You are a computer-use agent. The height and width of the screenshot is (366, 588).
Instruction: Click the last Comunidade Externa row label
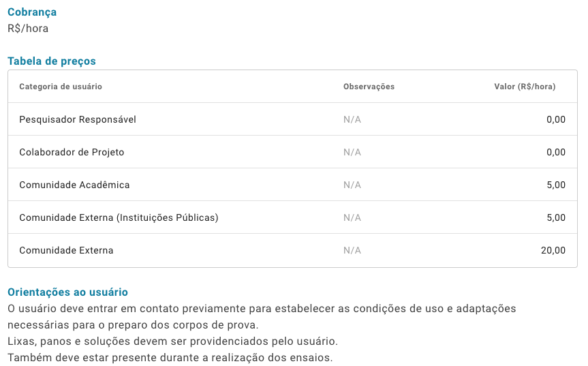click(66, 250)
